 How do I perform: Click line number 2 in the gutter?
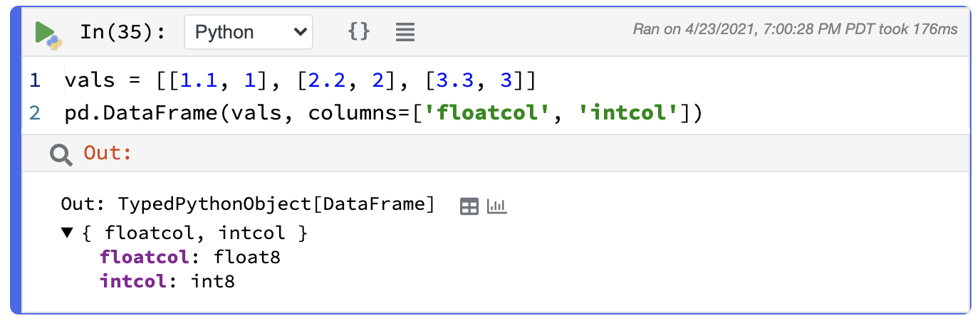click(x=35, y=113)
